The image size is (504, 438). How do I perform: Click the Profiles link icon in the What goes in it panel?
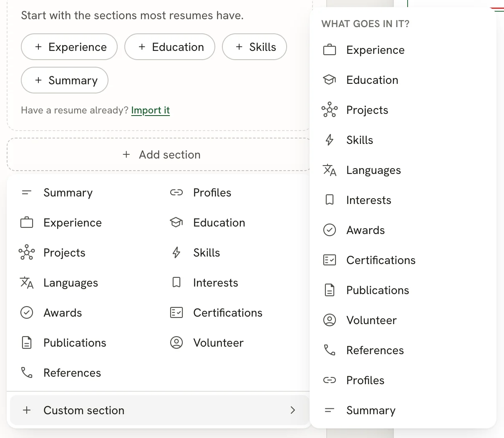click(x=330, y=380)
